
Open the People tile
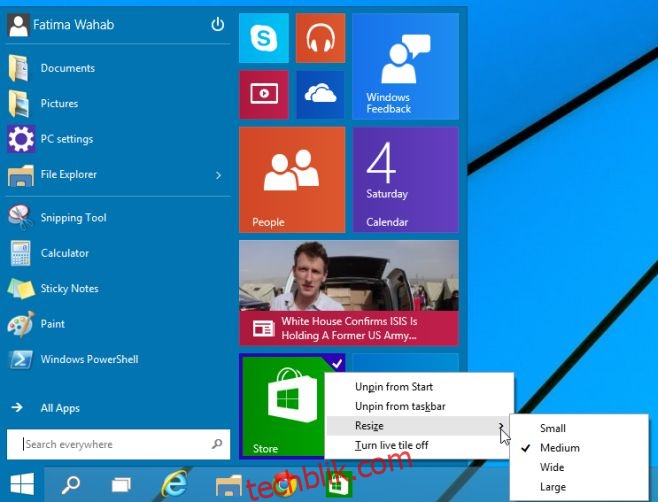(x=292, y=180)
